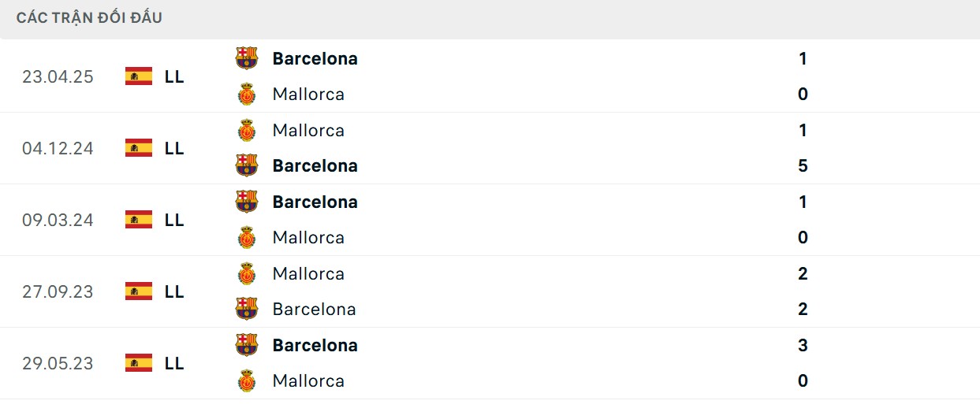This screenshot has width=980, height=408.
Task: Click Barcelona's score of 5 on 04.12.24
Action: pos(803,165)
